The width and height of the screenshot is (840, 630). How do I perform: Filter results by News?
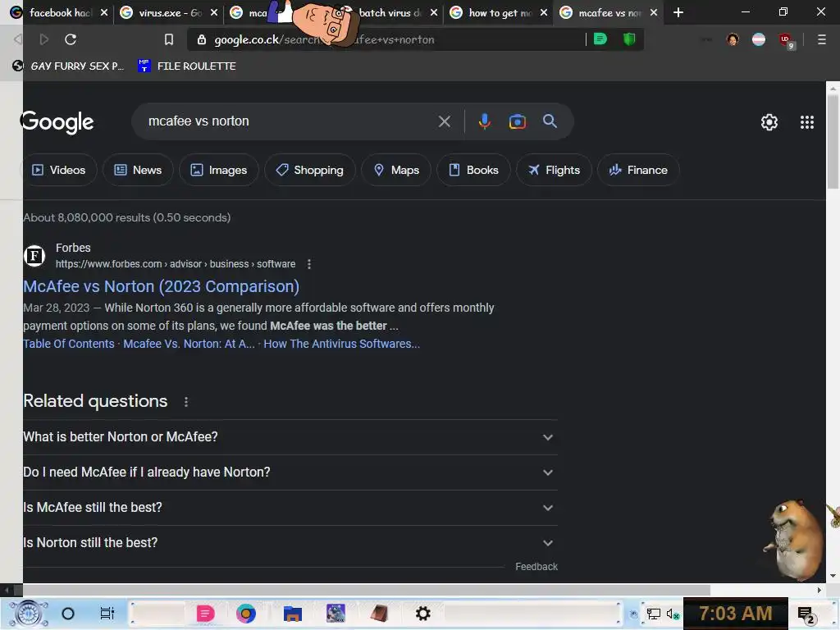pos(138,171)
